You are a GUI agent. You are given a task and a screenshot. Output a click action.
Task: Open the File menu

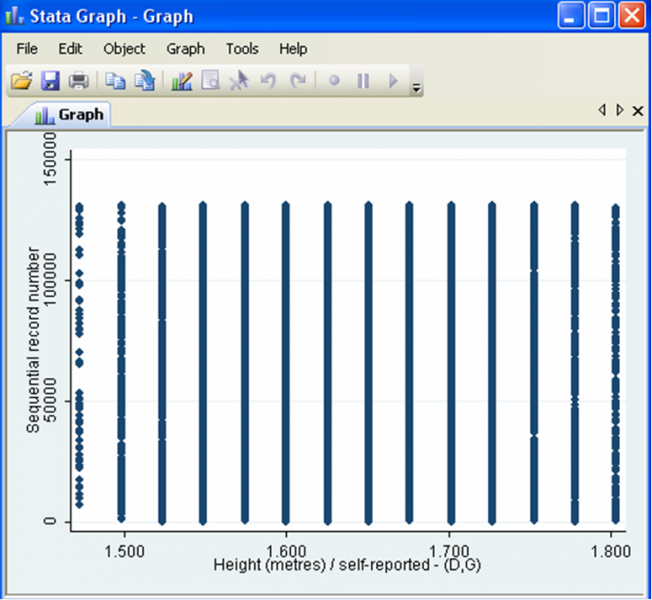pos(27,48)
